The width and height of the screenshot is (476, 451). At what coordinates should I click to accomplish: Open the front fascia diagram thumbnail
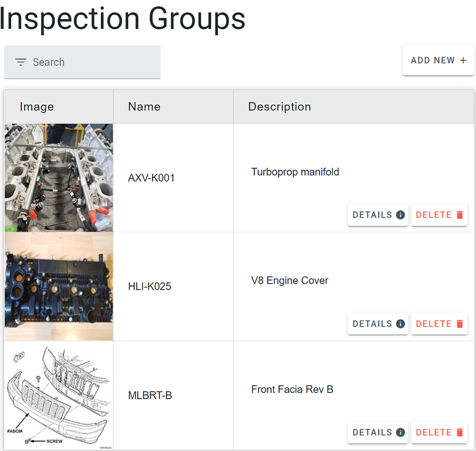[59, 395]
